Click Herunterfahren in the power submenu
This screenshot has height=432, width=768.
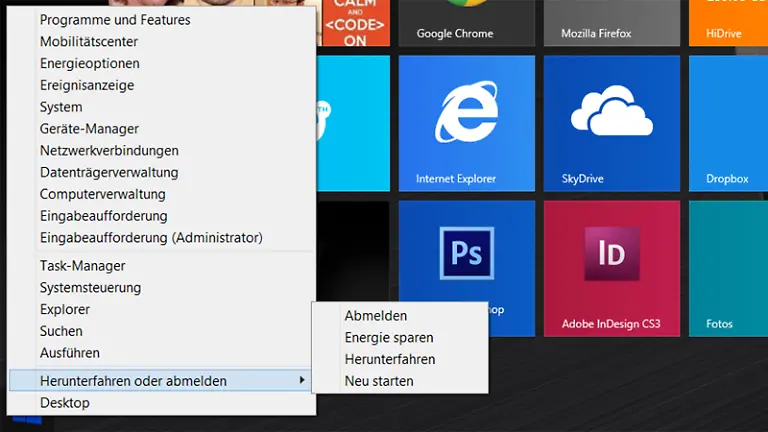pyautogui.click(x=389, y=359)
